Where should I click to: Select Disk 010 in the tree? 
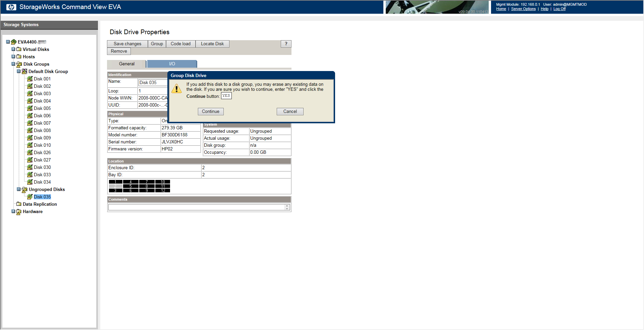[42, 145]
